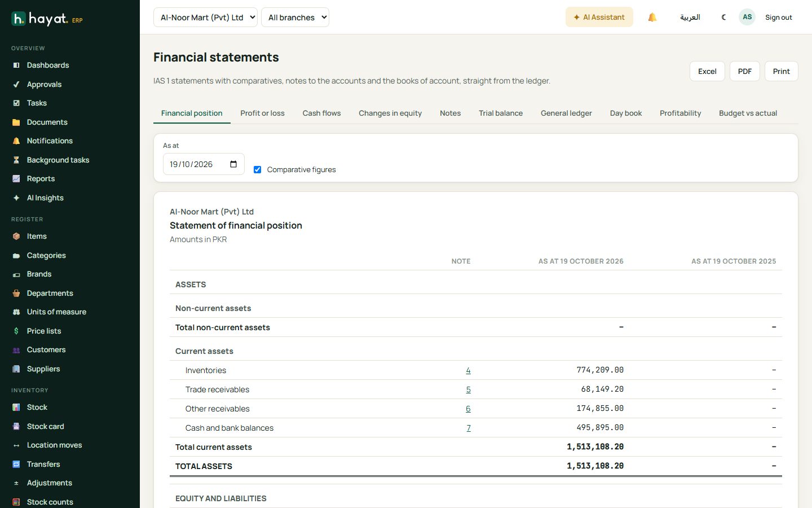The image size is (812, 508).
Task: Go to the Budget vs actual tab
Action: tap(748, 113)
